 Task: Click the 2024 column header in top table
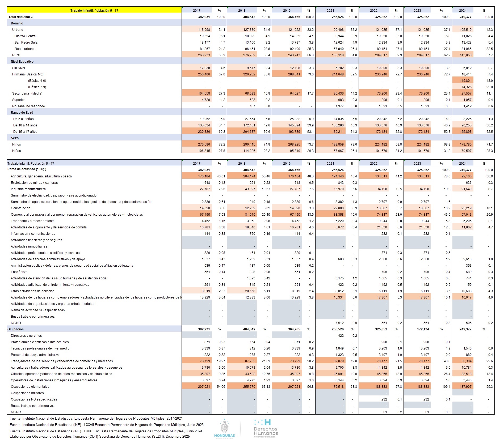pyautogui.click(x=463, y=10)
